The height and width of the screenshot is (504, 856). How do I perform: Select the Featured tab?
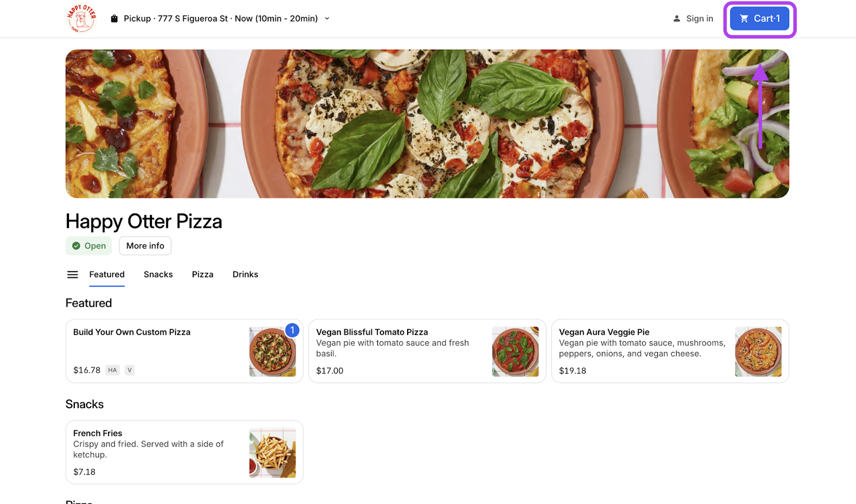tap(106, 274)
